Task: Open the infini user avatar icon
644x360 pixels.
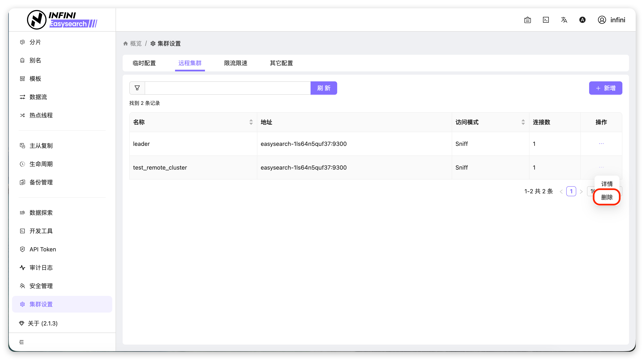Action: coord(602,20)
